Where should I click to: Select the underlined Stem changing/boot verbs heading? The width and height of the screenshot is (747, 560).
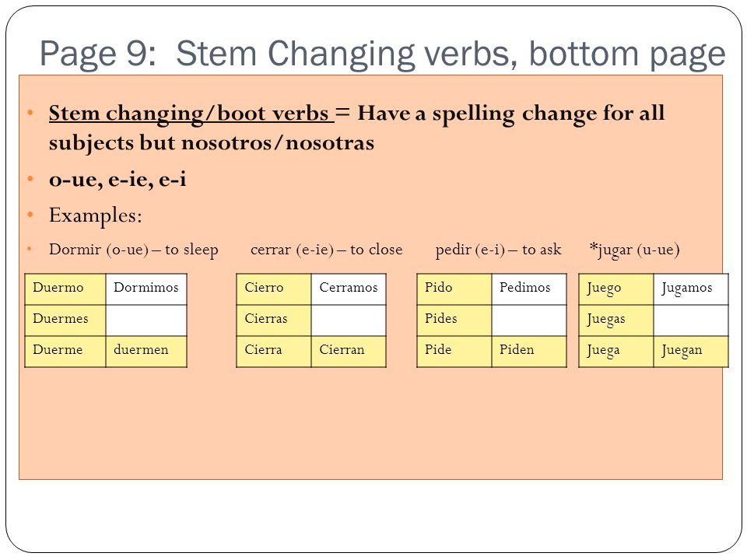(x=191, y=114)
